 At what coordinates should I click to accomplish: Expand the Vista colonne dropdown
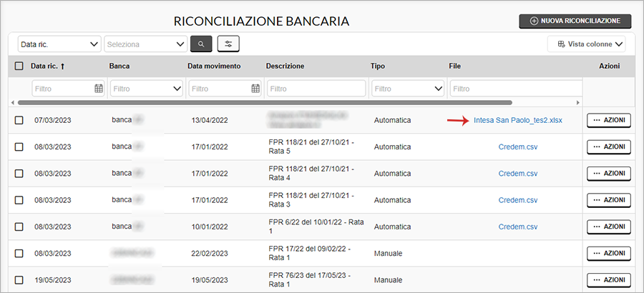[619, 44]
